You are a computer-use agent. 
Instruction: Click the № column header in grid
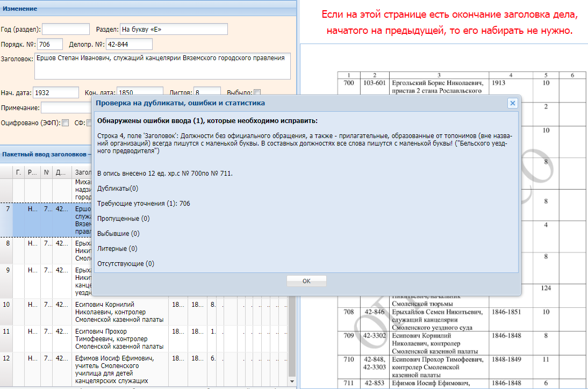coord(46,172)
